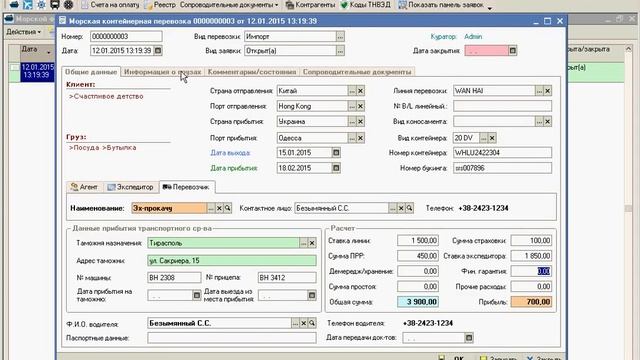Clear the Линия перевозки value WAN HAI
This screenshot has height=360, width=640.
548,91
